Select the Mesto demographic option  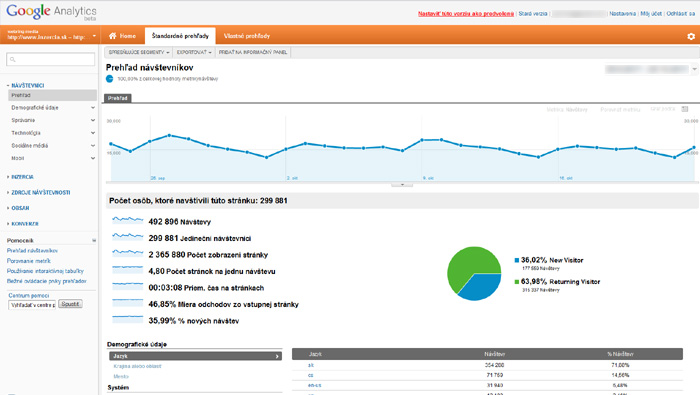[121, 376]
